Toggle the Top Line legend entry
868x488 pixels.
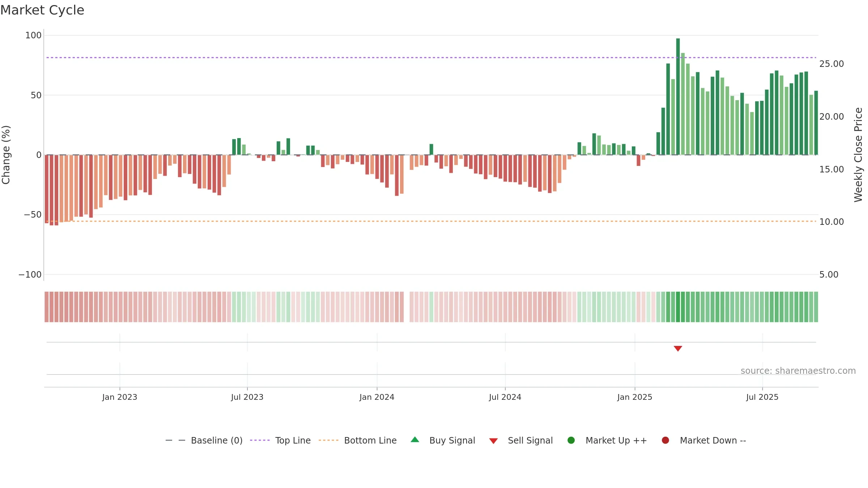coord(280,440)
